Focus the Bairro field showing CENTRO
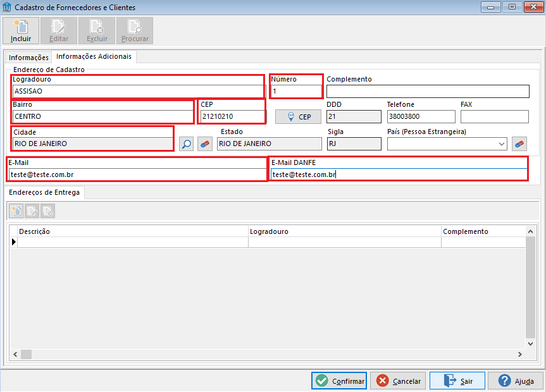The width and height of the screenshot is (546, 392). tap(103, 116)
